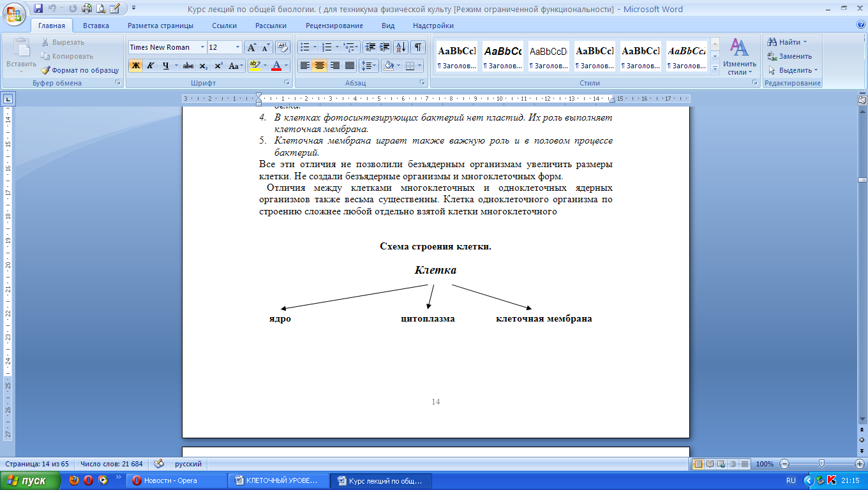Open line spacing options
Screen dimensions: 868x490
368,66
